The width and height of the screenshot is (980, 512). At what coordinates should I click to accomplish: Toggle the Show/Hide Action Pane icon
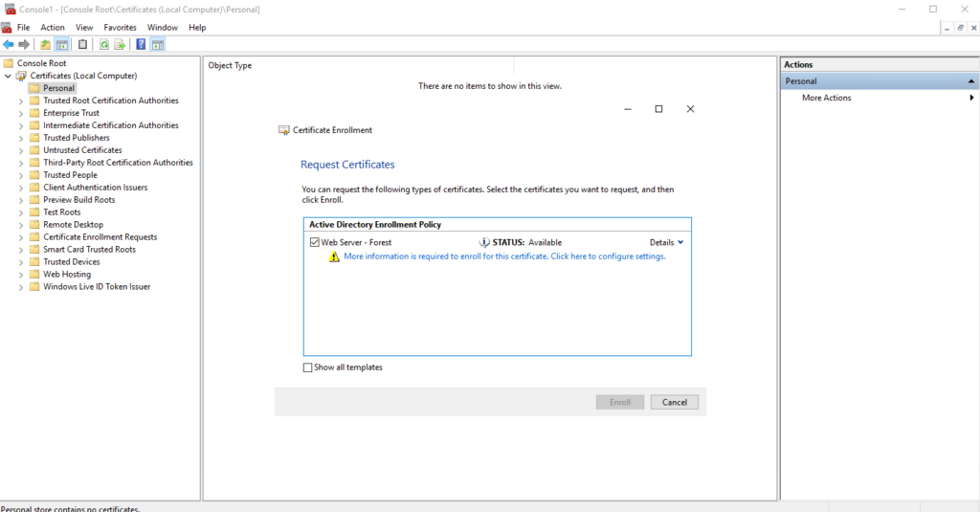click(x=158, y=45)
